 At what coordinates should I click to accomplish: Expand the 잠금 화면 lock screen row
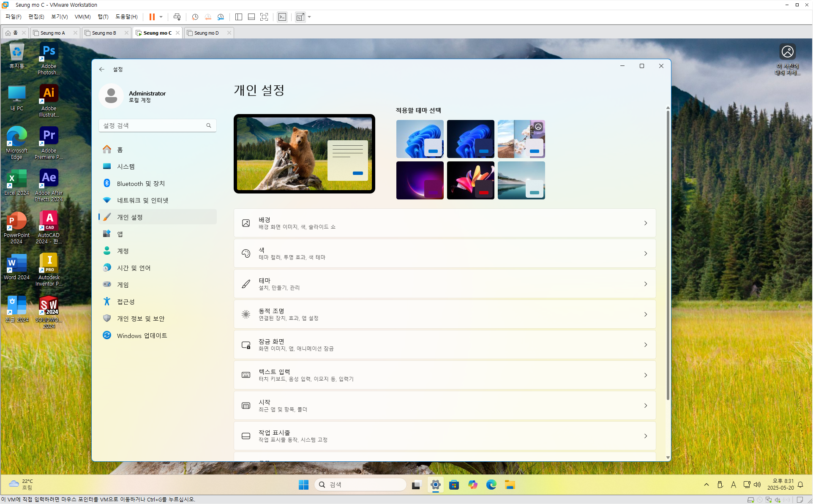445,345
